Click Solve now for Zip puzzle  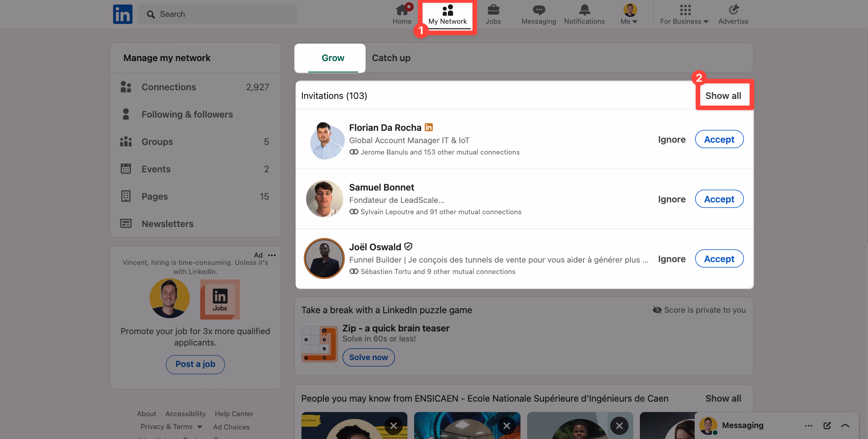coord(369,357)
